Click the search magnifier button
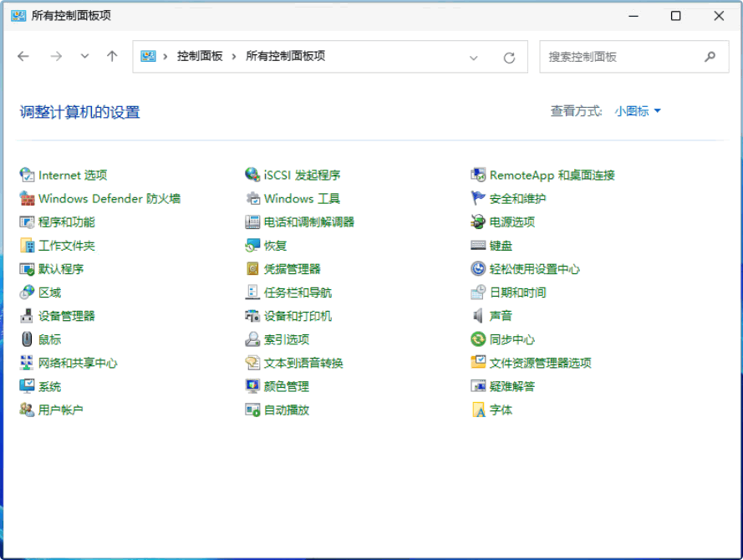The height and width of the screenshot is (560, 743). point(710,57)
